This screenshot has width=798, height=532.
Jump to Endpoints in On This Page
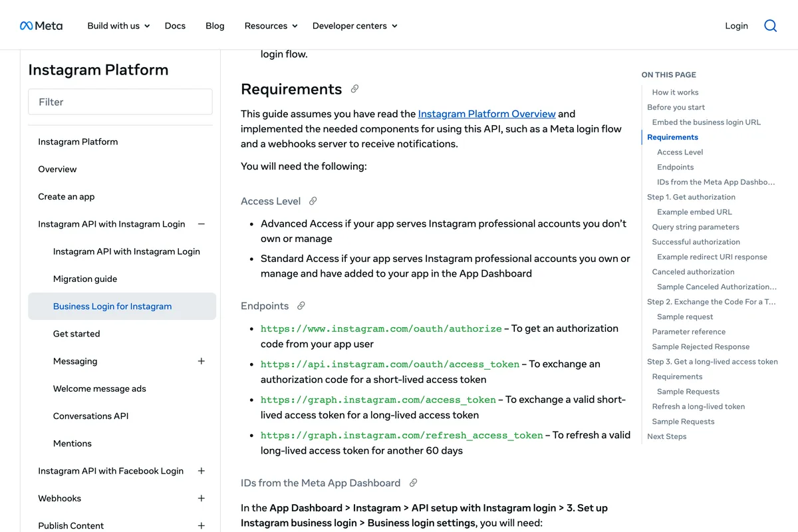point(675,167)
